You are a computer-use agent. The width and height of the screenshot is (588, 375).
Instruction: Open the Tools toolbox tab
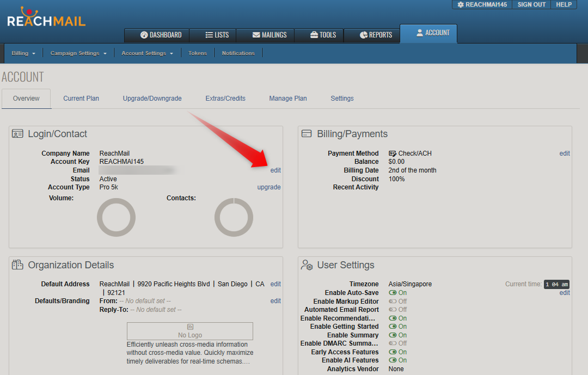coord(323,35)
